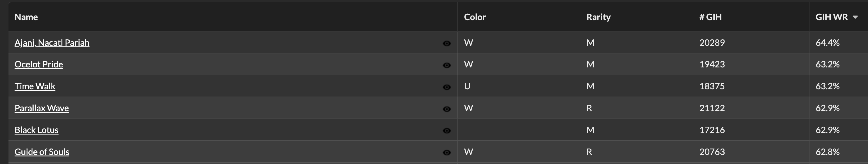The width and height of the screenshot is (868, 164).
Task: Click the eye icon for Time Walk
Action: tap(447, 87)
